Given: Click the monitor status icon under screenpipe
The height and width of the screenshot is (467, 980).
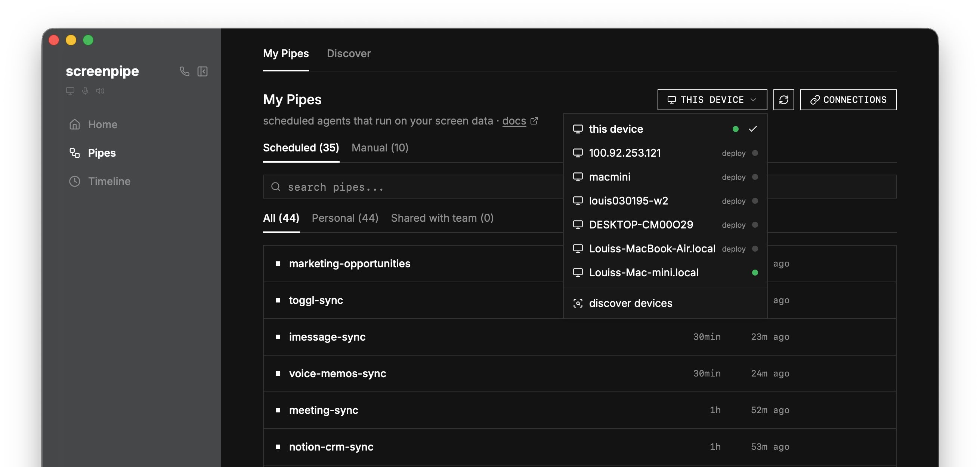Looking at the screenshot, I should [70, 90].
